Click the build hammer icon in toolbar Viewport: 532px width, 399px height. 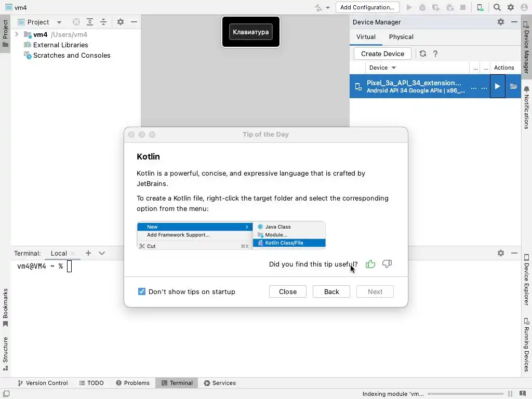tap(318, 7)
